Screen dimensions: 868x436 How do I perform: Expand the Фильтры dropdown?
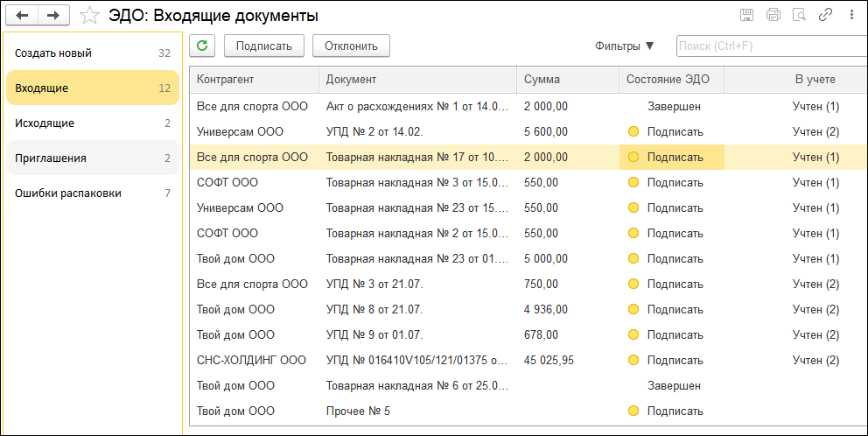click(625, 46)
